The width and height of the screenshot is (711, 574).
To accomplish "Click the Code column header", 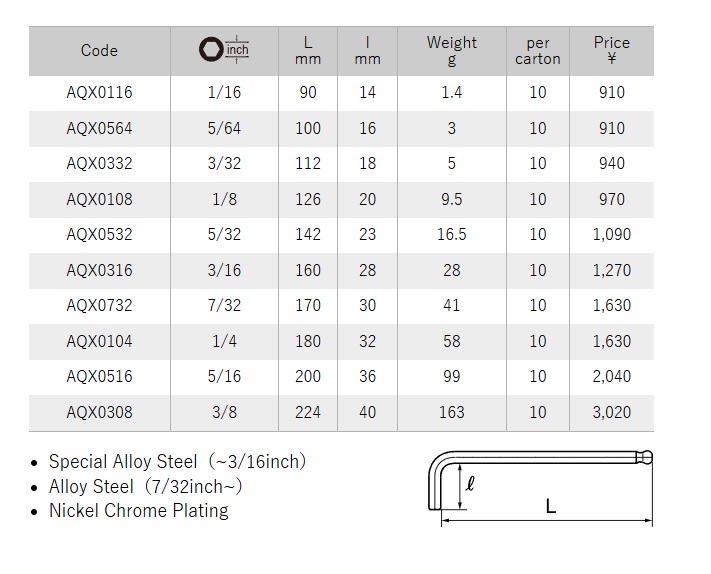I will pos(99,50).
